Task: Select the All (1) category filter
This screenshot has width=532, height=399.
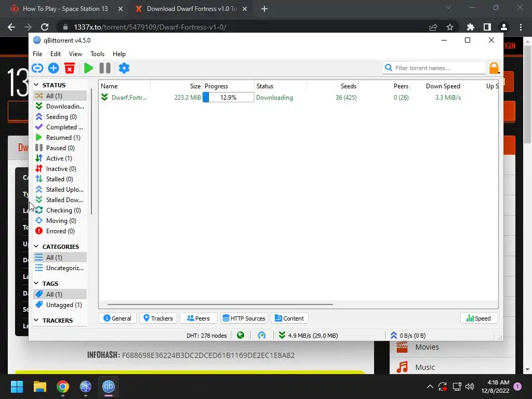Action: coord(60,258)
